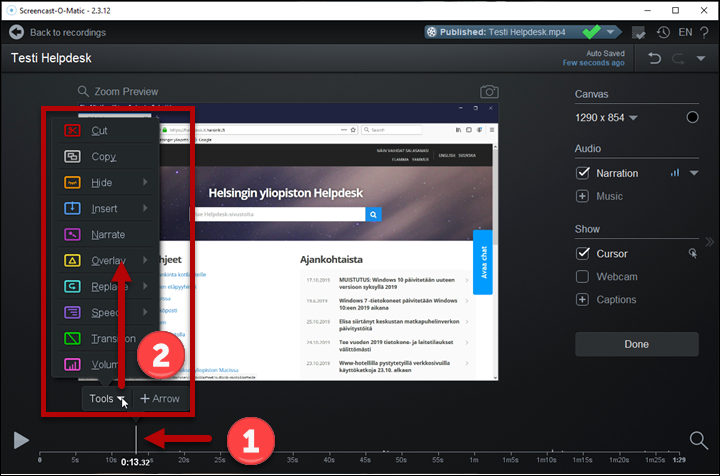Viewport: 720px width, 476px height.
Task: Expand the Insert submenu arrow
Action: (x=145, y=208)
